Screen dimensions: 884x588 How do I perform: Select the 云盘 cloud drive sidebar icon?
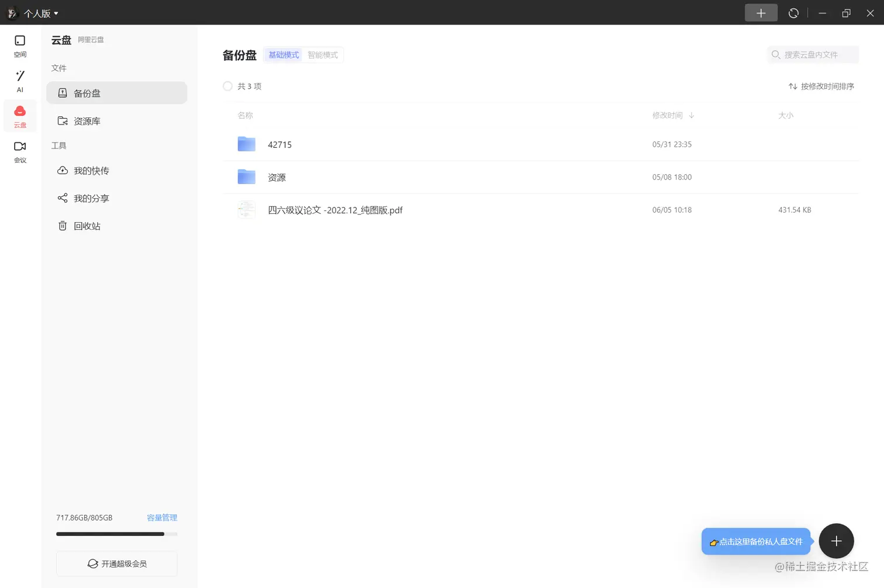20,116
